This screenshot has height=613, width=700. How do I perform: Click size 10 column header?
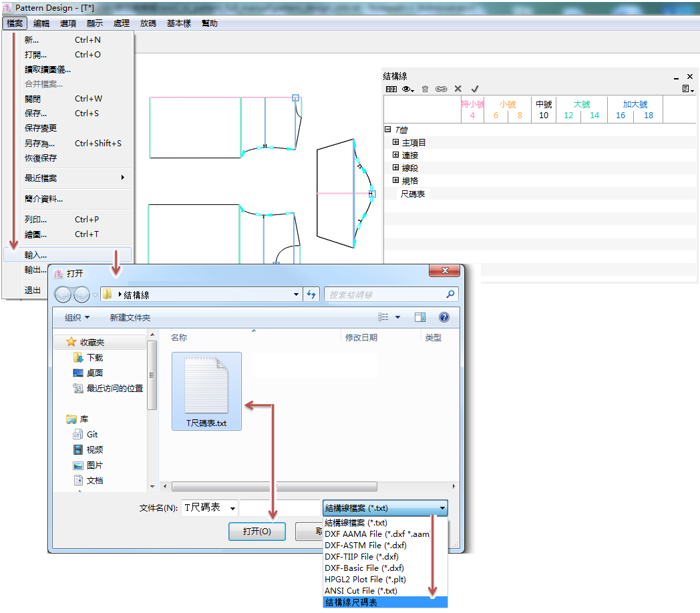click(x=543, y=116)
